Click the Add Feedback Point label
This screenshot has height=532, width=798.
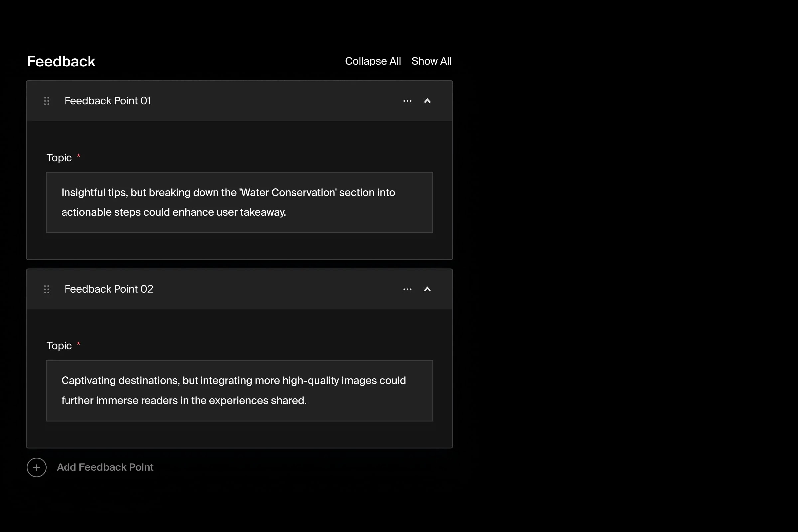point(105,467)
